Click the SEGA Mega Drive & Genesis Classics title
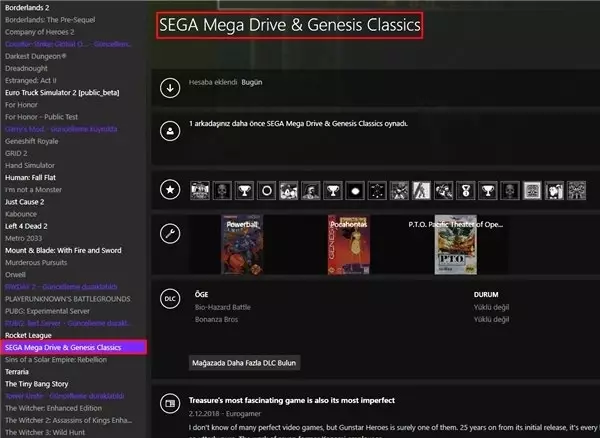This screenshot has height=438, width=600. [x=289, y=25]
